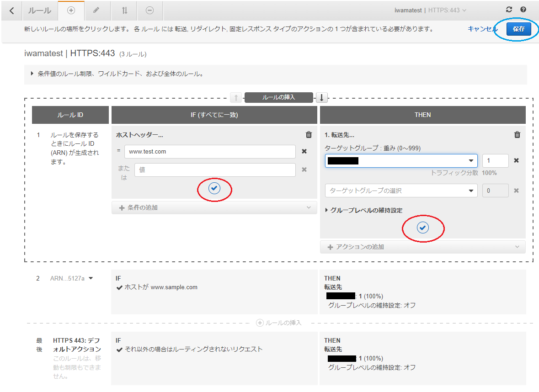
Task: Open the condition add dropdown
Action: [x=214, y=207]
